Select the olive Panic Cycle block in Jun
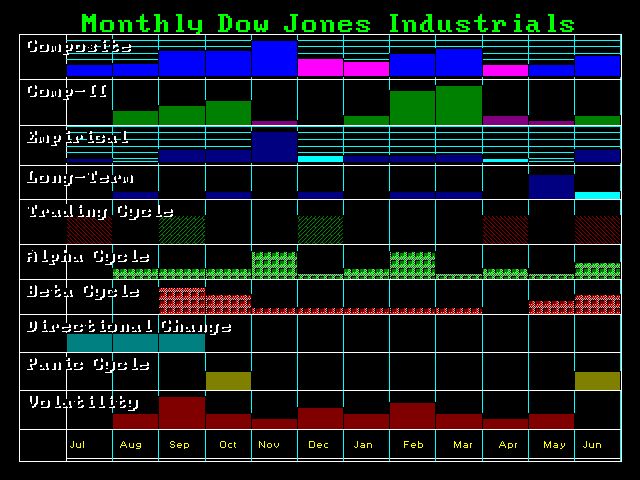This screenshot has height=480, width=640. tap(598, 381)
